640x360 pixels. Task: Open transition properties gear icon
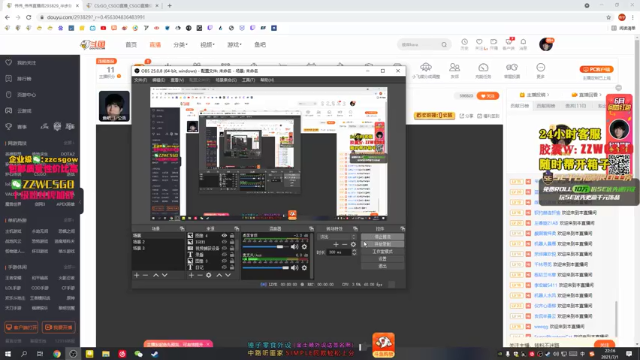click(353, 244)
